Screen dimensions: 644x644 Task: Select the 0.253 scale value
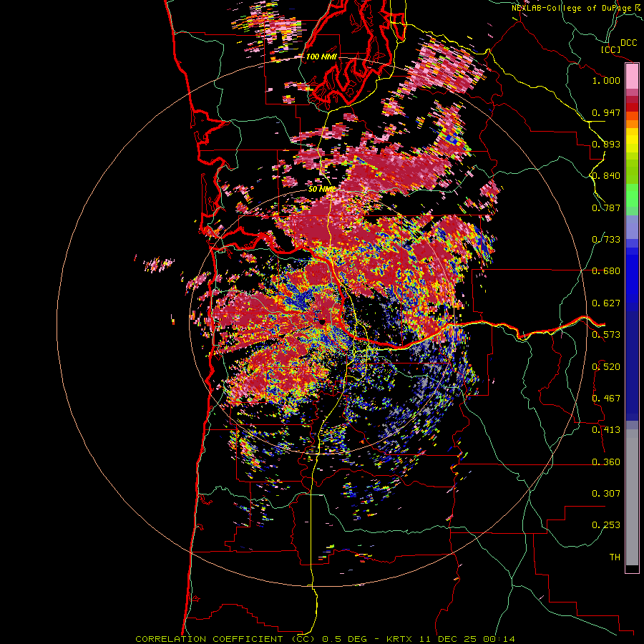[x=606, y=525]
